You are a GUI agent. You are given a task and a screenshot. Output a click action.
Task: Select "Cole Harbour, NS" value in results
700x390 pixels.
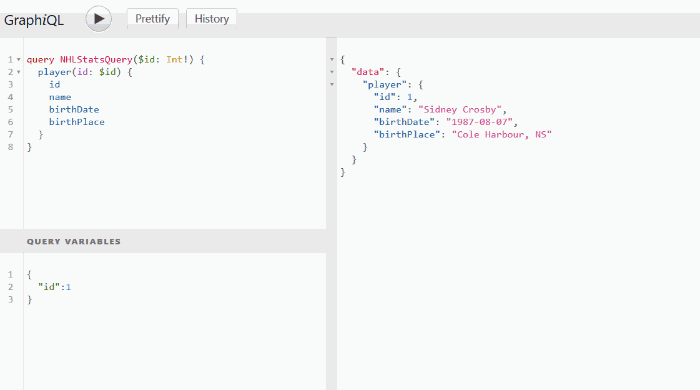tap(502, 134)
